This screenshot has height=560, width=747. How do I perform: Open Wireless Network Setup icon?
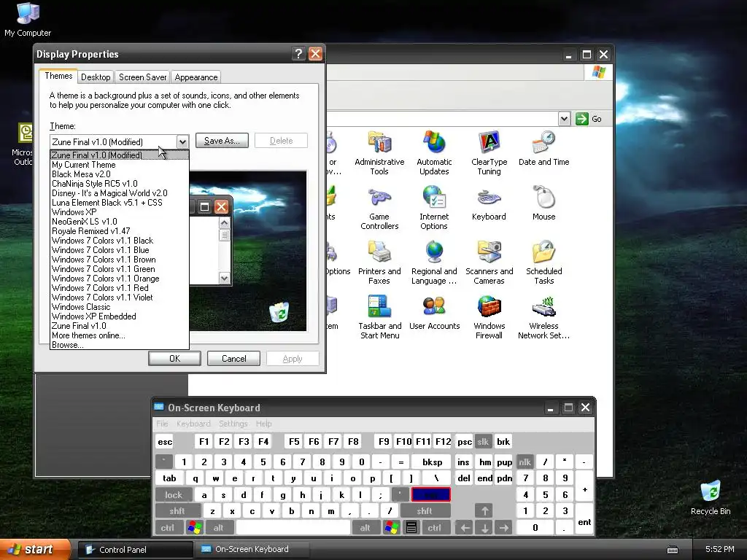coord(544,317)
